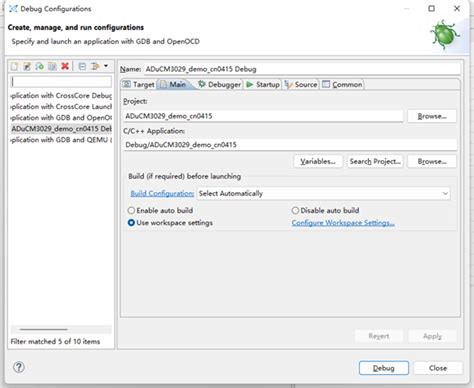This screenshot has width=474, height=388.
Task: Focus the C/C++ Application path field
Action: coord(290,145)
